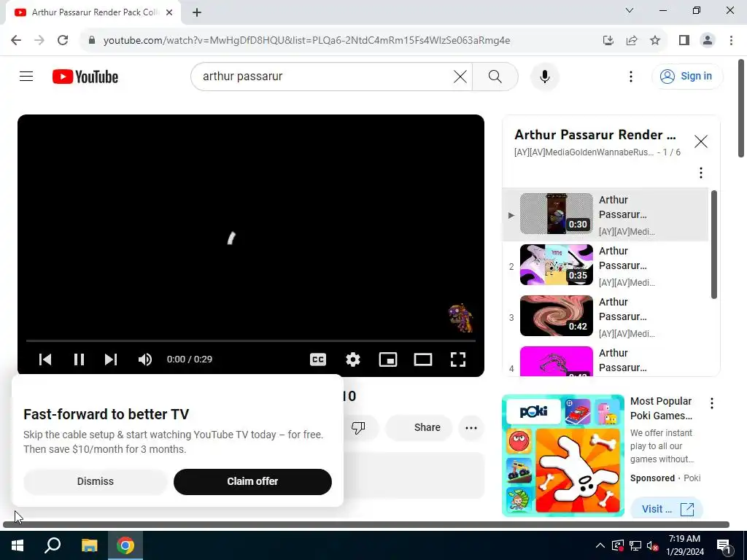Screen dimensions: 747x560
Task: Select playlist video 3 with 0:42 duration
Action: click(x=605, y=316)
